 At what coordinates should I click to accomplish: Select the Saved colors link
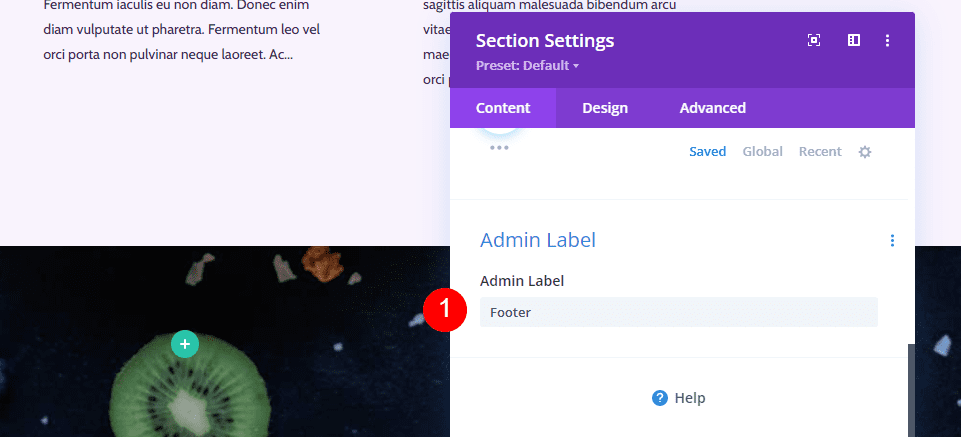(707, 152)
